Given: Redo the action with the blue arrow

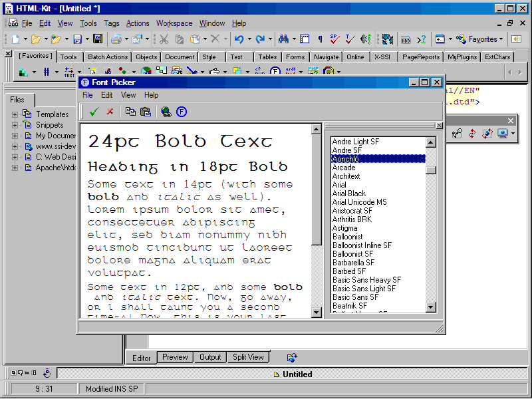Looking at the screenshot, I should (260, 39).
